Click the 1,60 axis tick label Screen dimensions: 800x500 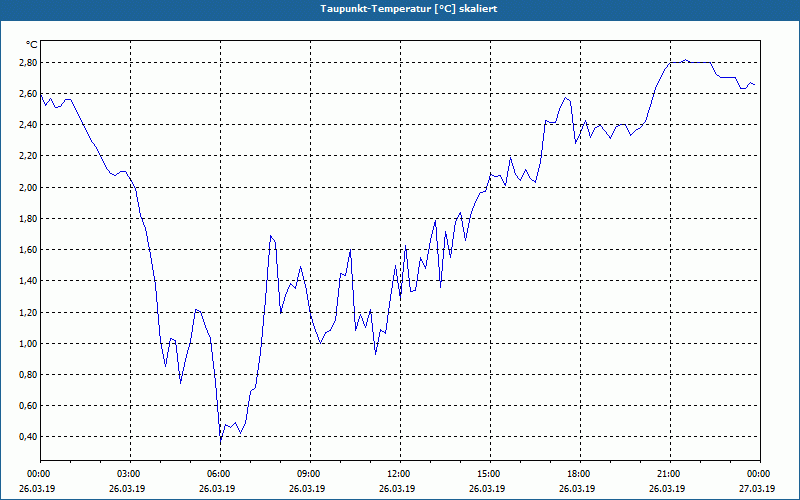pyautogui.click(x=29, y=249)
